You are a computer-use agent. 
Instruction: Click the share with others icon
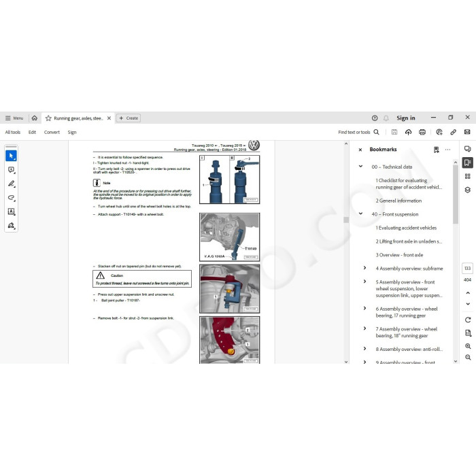tap(439, 132)
